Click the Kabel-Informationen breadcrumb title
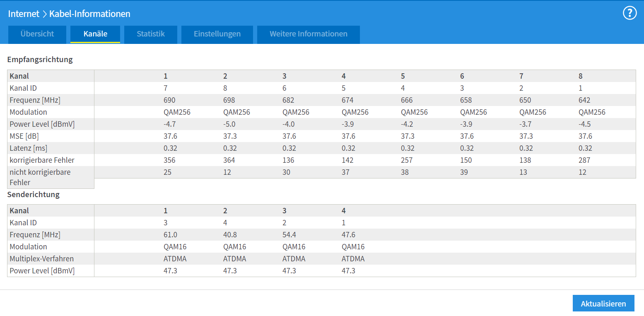 90,14
